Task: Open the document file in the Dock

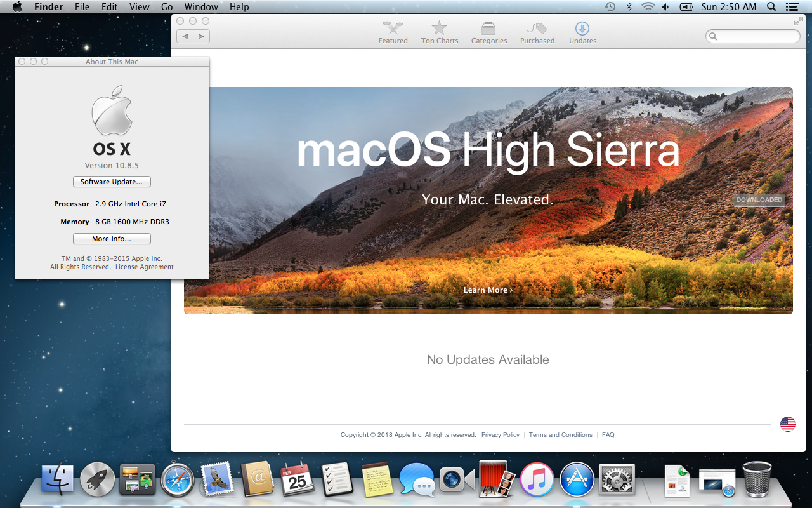Action: 677,481
